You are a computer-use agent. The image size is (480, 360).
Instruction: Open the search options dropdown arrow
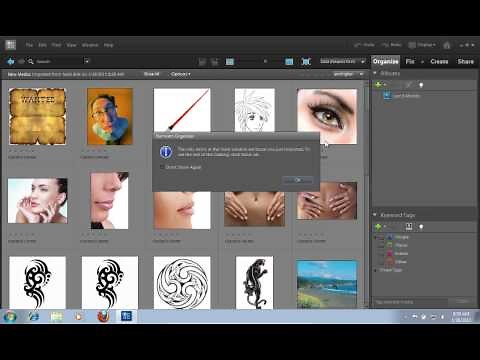pos(87,61)
